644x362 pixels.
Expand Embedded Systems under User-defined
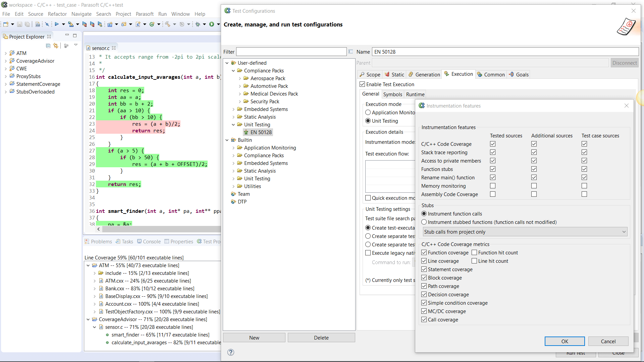pyautogui.click(x=233, y=109)
